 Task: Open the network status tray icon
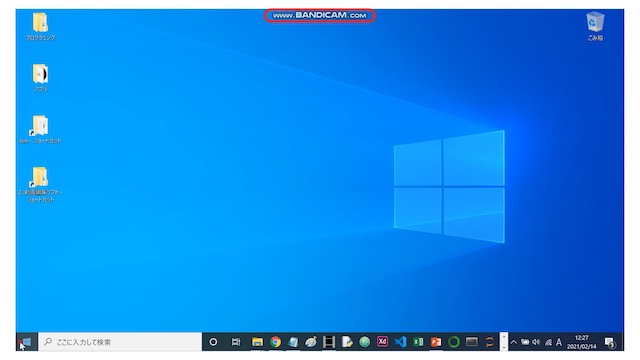point(548,342)
